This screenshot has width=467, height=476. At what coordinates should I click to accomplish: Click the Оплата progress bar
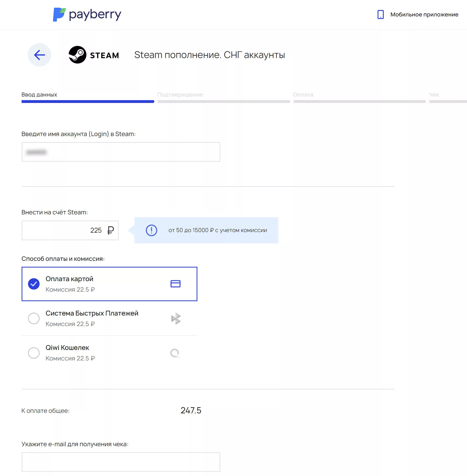coord(360,102)
